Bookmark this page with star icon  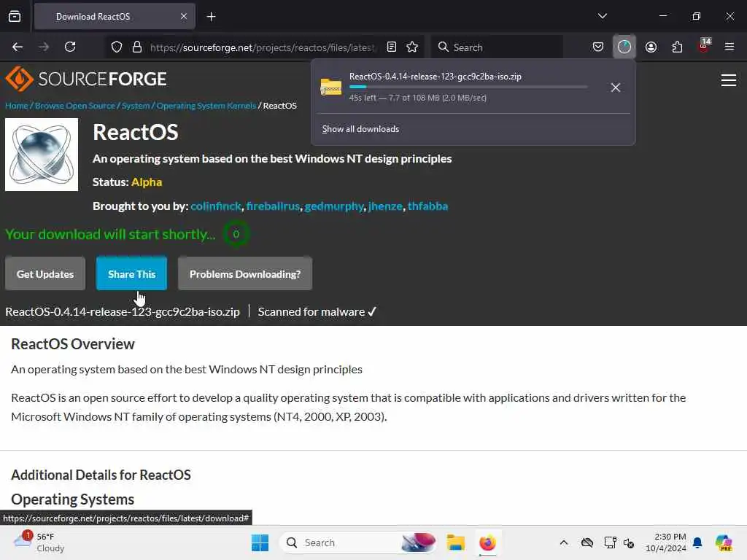click(x=412, y=47)
